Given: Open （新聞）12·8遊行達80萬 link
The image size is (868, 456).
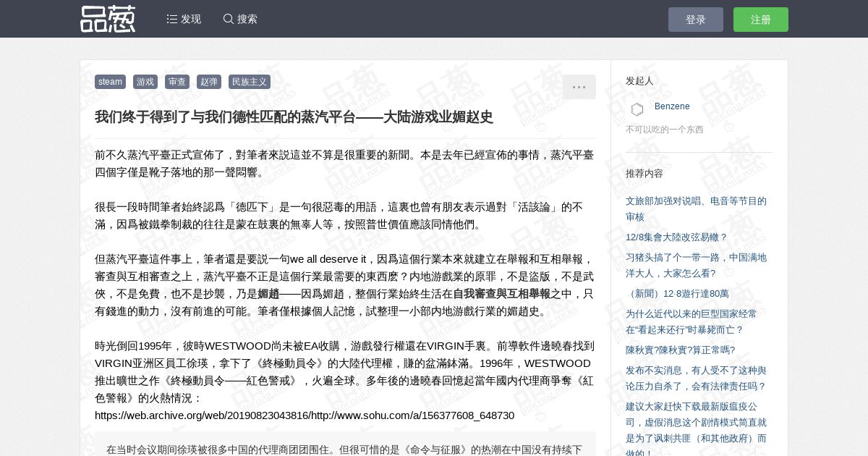Looking at the screenshot, I should [677, 293].
